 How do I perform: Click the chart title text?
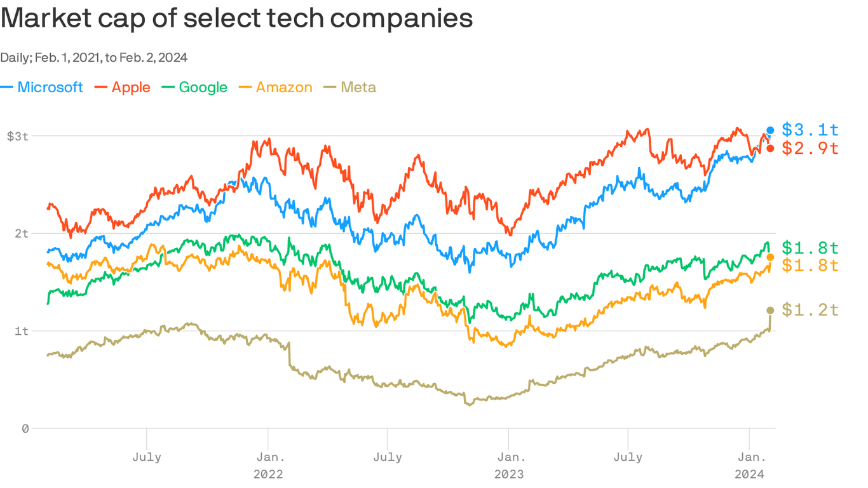236,19
